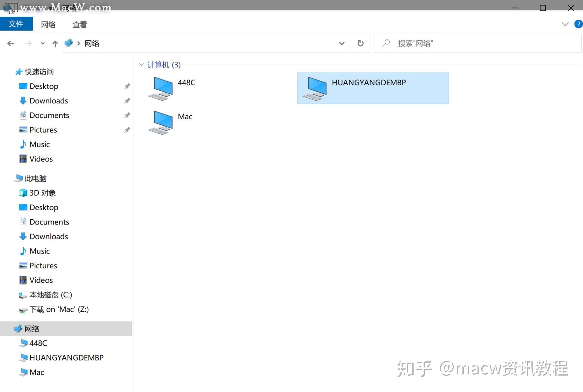Toggle the pin beside Documents
Screen dimensions: 583x392
pos(127,115)
